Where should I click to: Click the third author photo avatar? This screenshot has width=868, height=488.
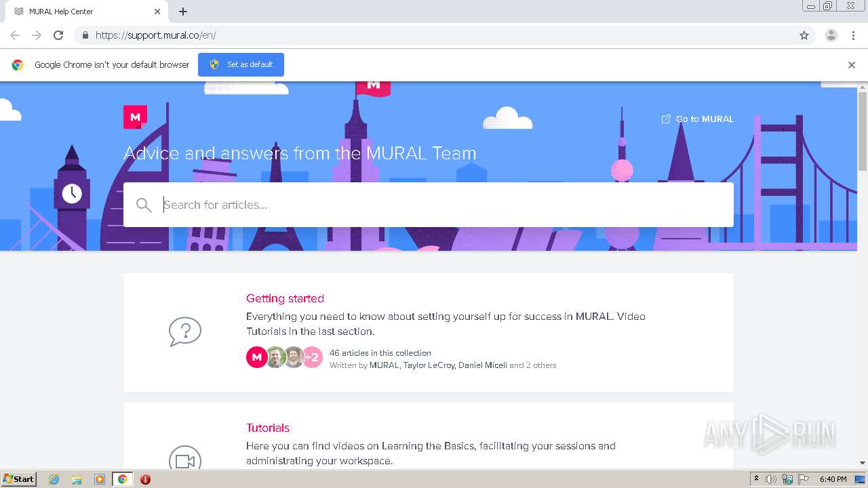[294, 357]
